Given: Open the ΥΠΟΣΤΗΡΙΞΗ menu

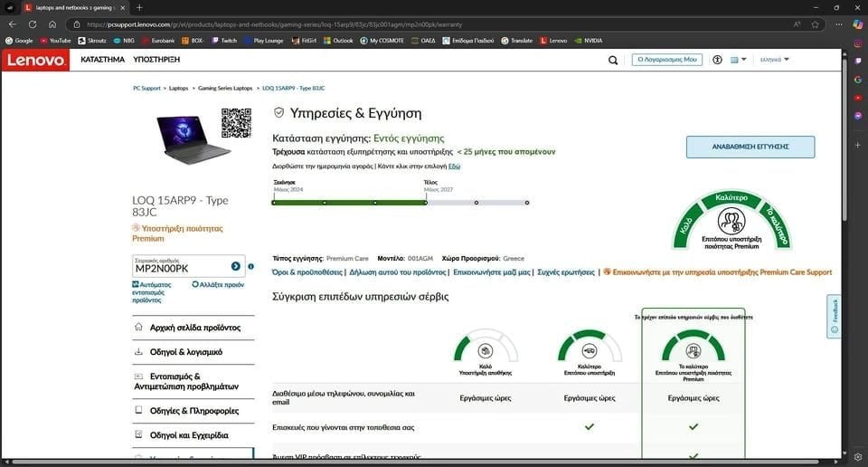Looking at the screenshot, I should point(156,59).
